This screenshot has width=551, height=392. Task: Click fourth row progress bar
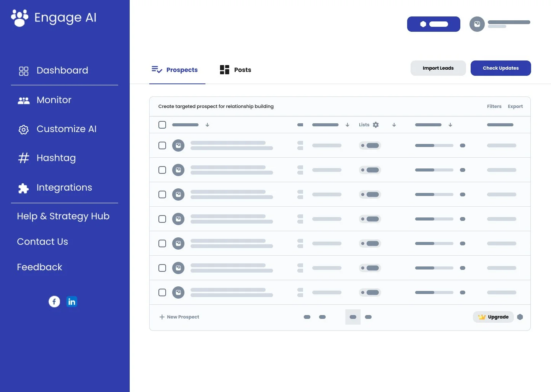point(434,219)
